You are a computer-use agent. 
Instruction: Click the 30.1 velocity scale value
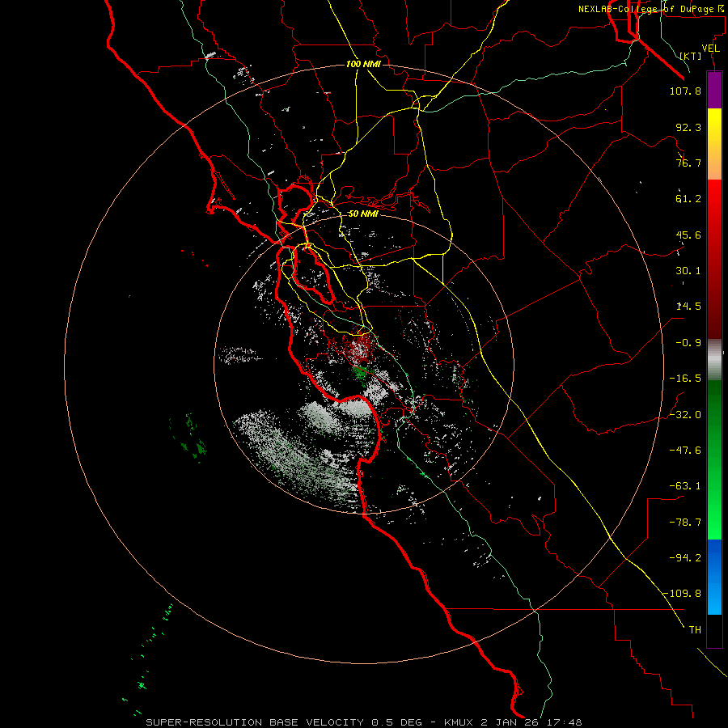point(688,271)
